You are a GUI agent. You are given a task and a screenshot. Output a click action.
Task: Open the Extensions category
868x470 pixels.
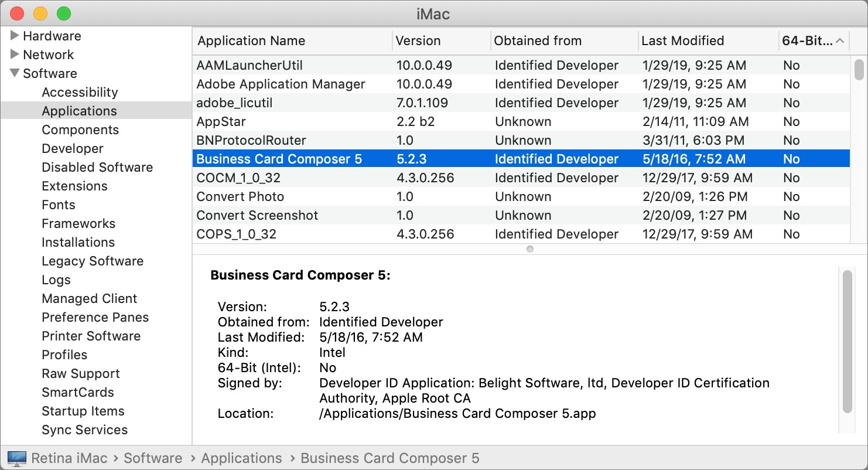(74, 186)
